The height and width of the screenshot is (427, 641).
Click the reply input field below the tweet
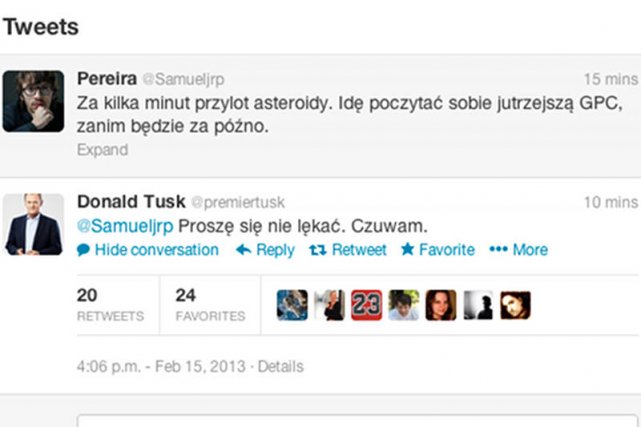coord(357,421)
